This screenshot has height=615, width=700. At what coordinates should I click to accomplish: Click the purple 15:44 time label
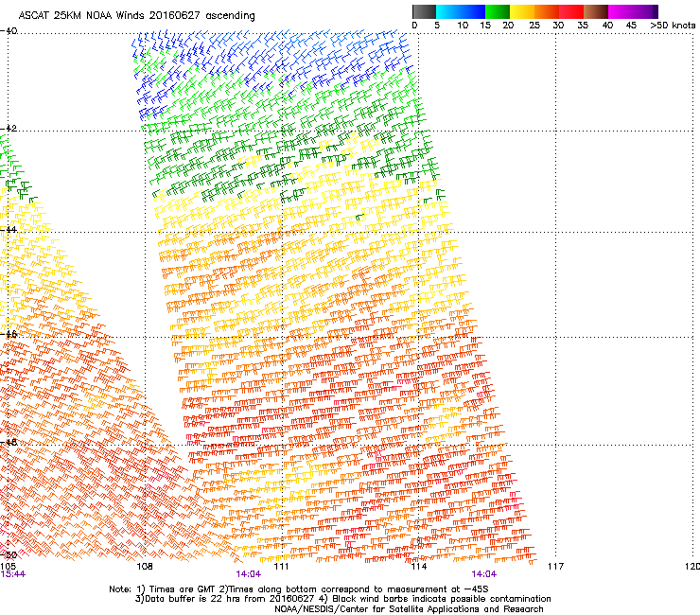pyautogui.click(x=13, y=574)
